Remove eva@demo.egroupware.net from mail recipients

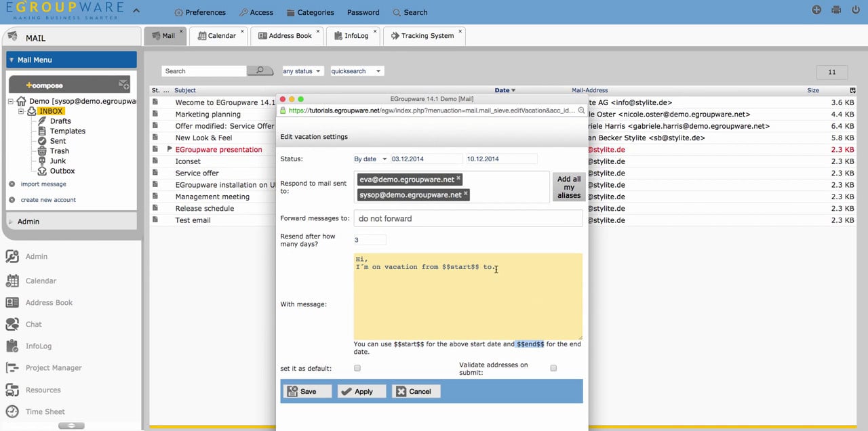(459, 179)
